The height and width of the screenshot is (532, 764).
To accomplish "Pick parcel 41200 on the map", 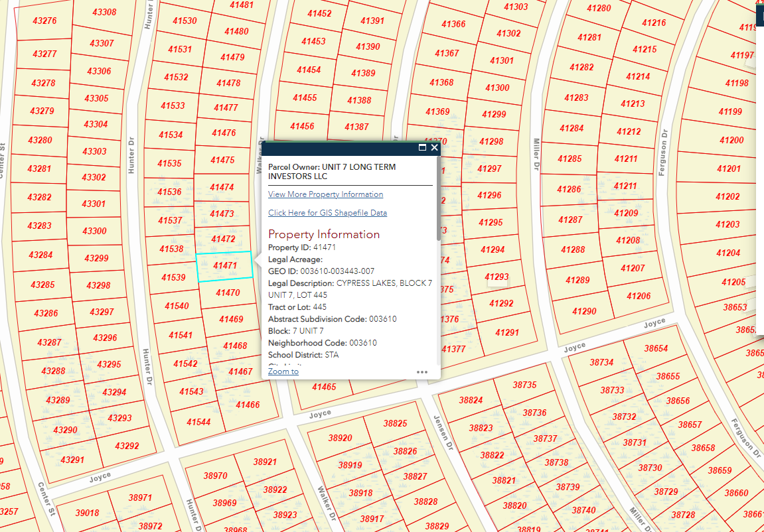I will 731,141.
